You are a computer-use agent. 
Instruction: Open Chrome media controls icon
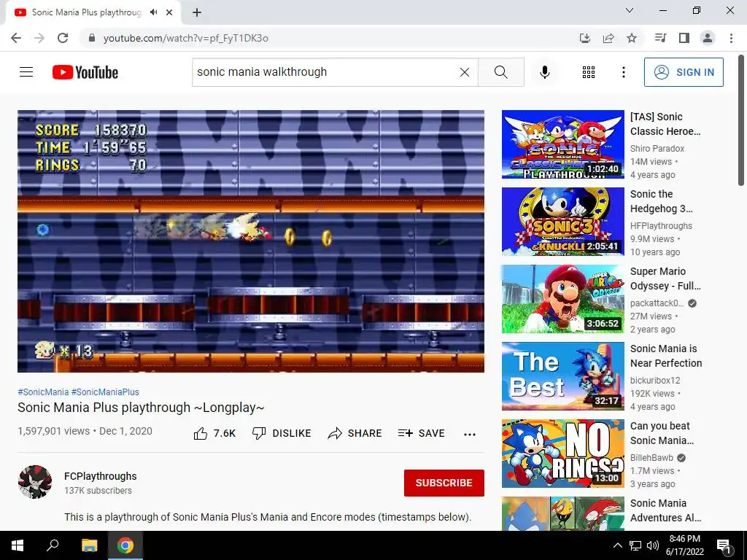[660, 38]
